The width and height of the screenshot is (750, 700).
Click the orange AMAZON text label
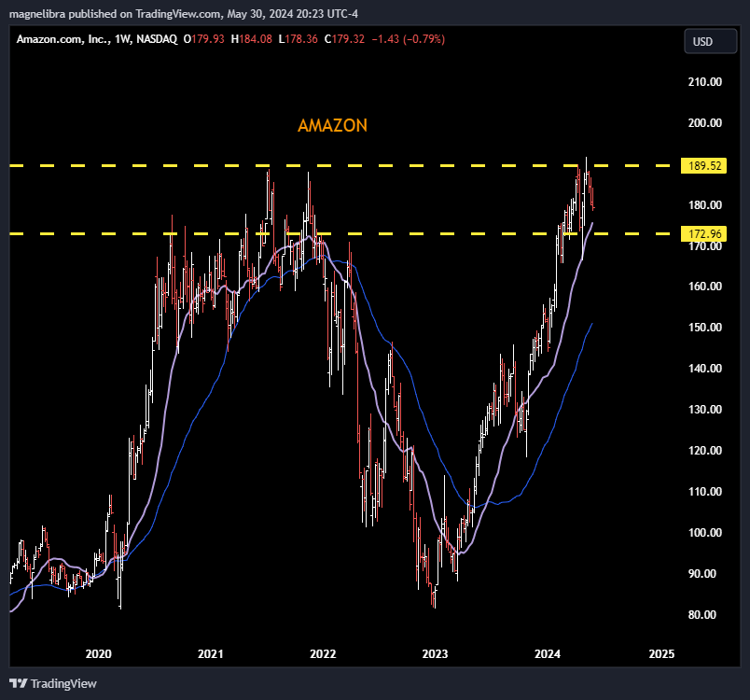332,125
